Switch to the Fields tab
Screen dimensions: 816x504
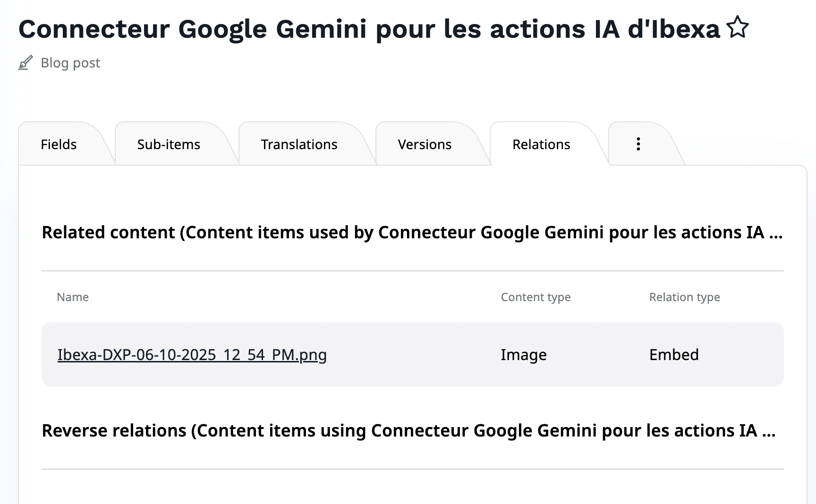click(59, 144)
